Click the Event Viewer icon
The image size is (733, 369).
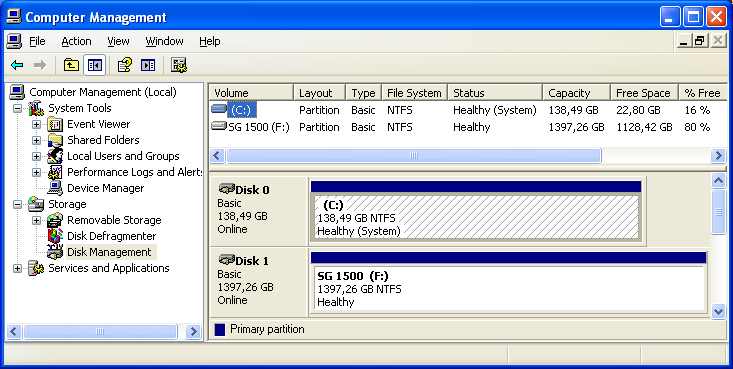[55, 124]
